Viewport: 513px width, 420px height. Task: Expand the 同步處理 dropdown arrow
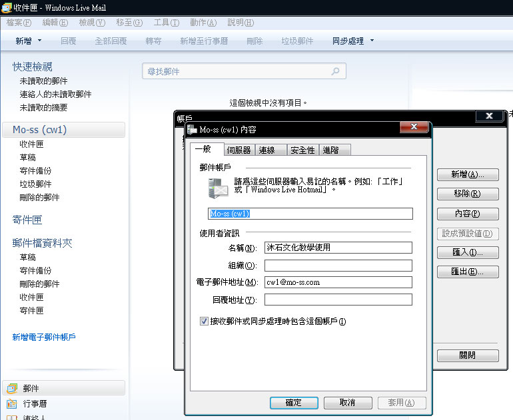pyautogui.click(x=372, y=41)
